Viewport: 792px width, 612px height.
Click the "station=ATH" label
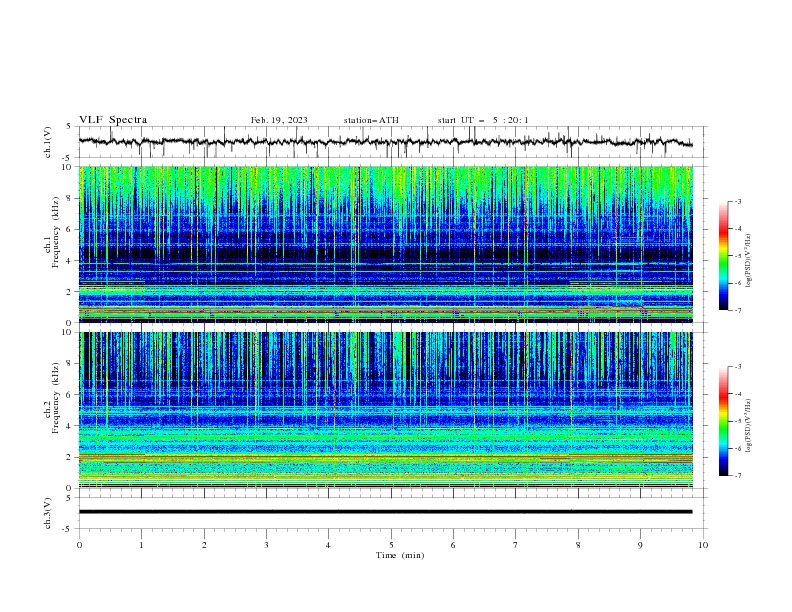(x=371, y=120)
